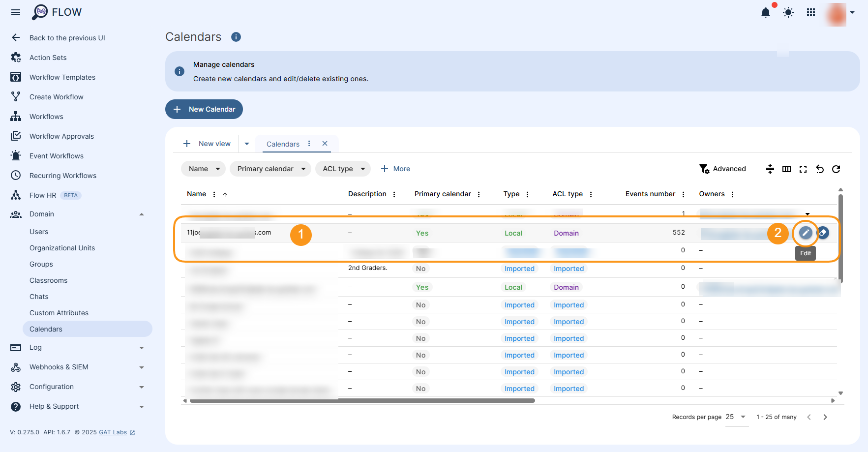Create a calendar with New Calendar button

(x=204, y=109)
